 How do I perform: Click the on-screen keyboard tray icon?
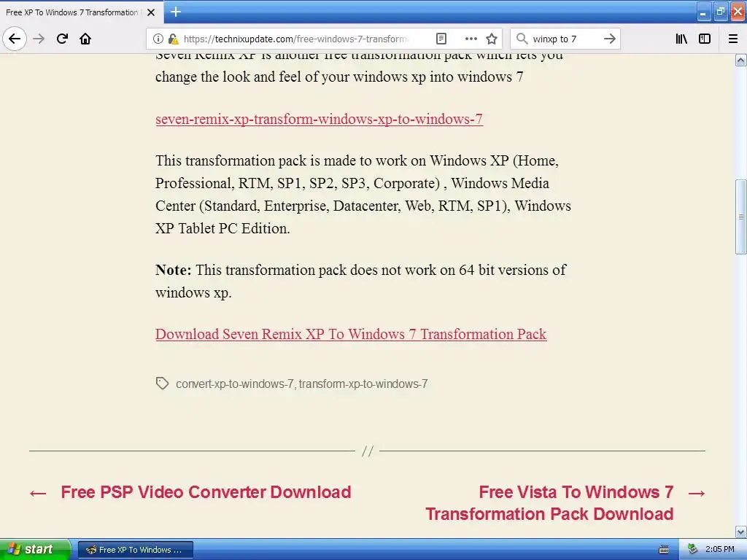(x=664, y=550)
